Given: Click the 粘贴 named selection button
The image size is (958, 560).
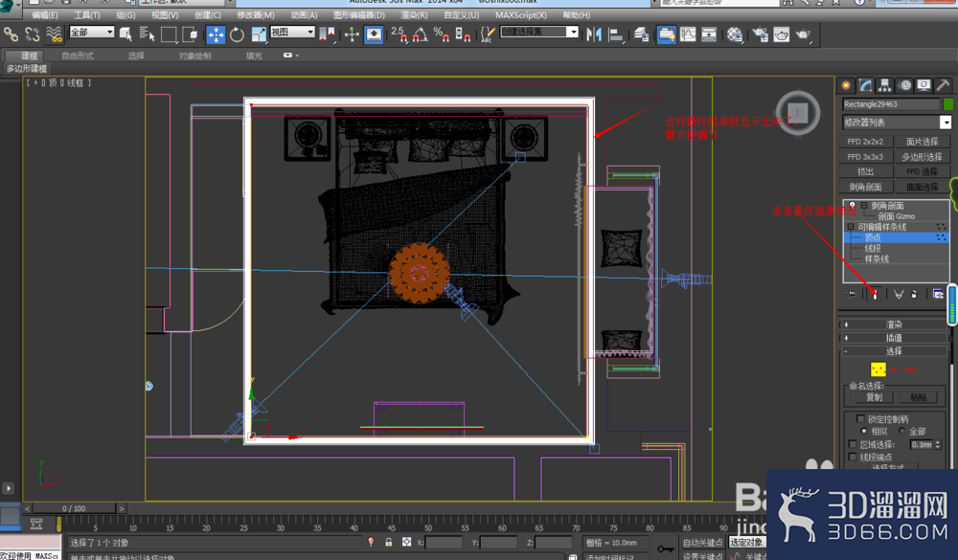Looking at the screenshot, I should coord(919,397).
